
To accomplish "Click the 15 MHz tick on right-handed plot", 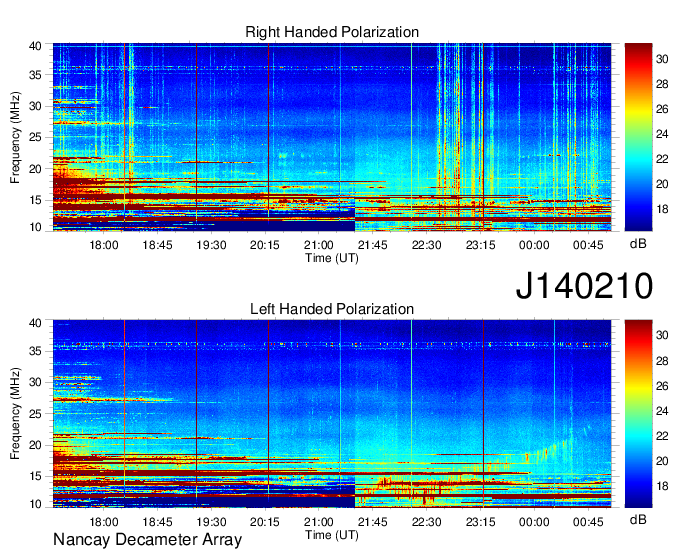I will pyautogui.click(x=35, y=200).
